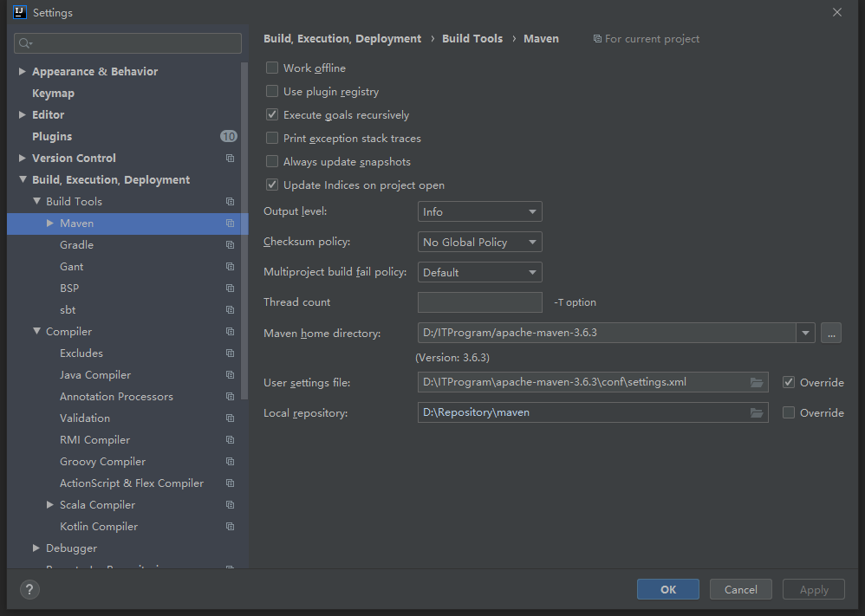Open Kotlin Compiler settings

click(x=99, y=527)
